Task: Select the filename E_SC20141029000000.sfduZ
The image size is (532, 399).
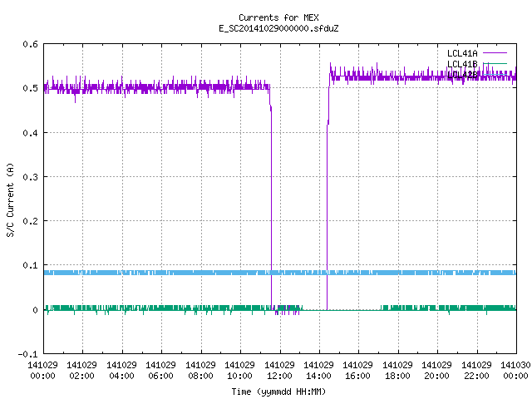Action: point(278,28)
